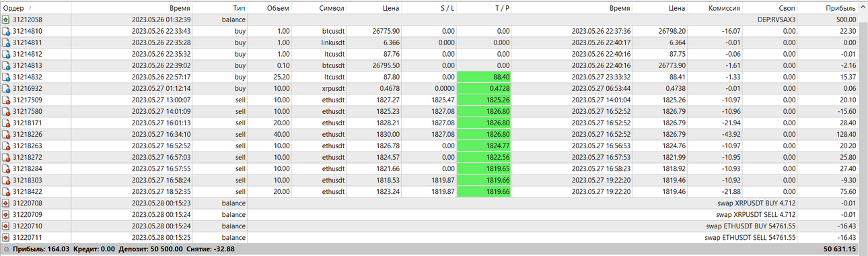Screen dimensions: 868x256
Task: Click the withdrawal icon of order 31220710
Action: click(x=6, y=226)
